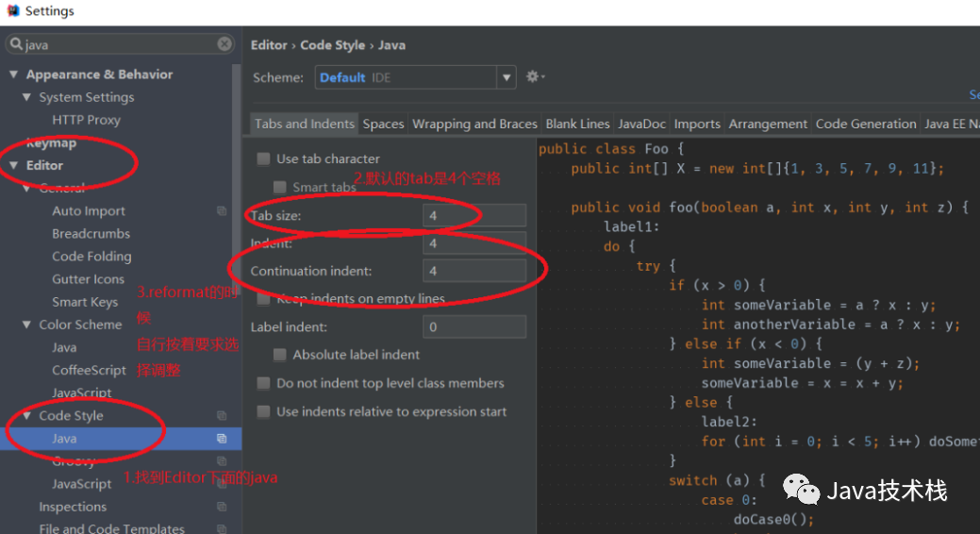Image resolution: width=980 pixels, height=534 pixels.
Task: Click the scheme gear settings icon
Action: pyautogui.click(x=534, y=77)
